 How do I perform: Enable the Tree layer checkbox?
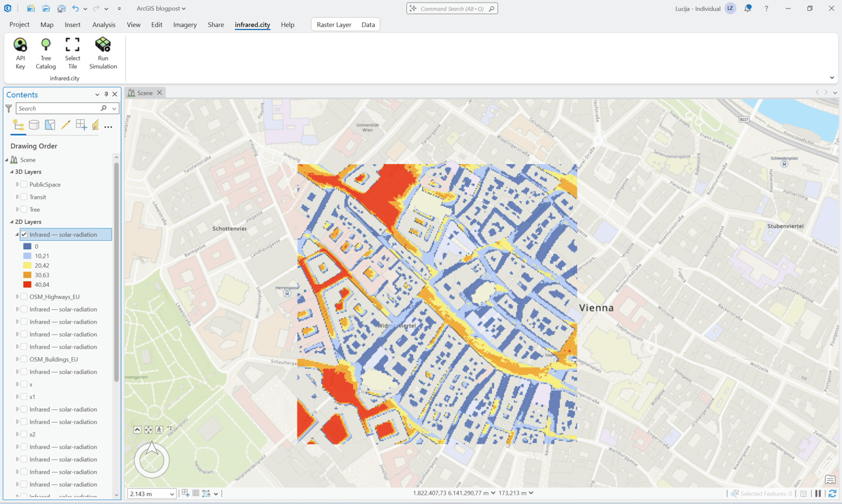point(24,209)
